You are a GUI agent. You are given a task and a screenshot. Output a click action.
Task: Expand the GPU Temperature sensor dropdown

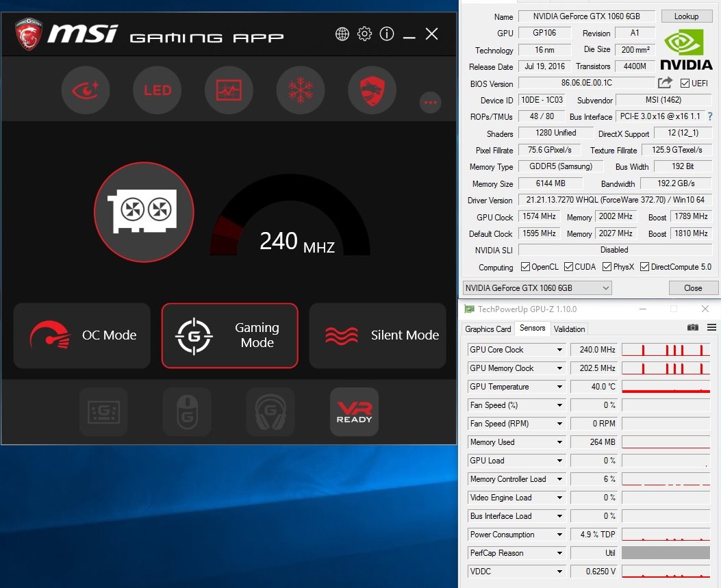(x=559, y=387)
